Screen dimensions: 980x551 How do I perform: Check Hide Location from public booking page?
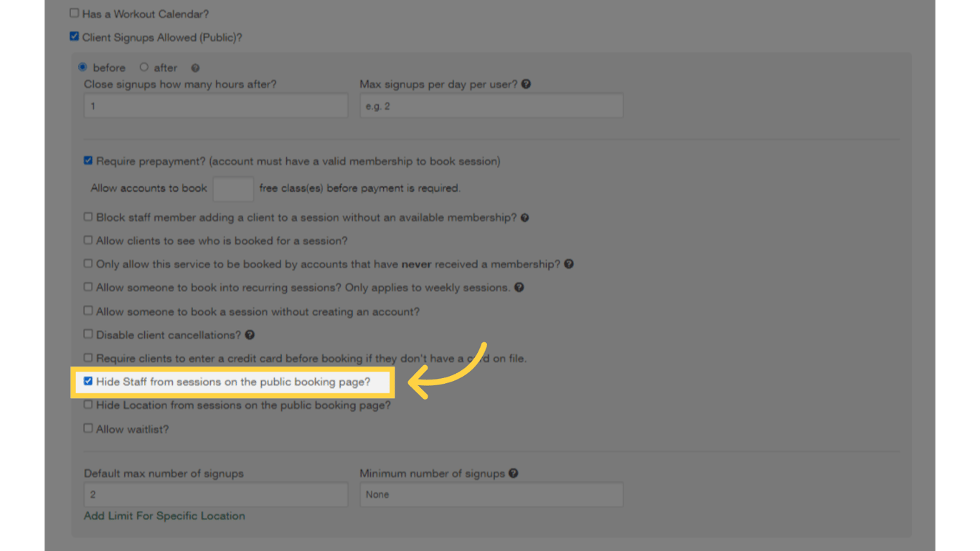88,404
